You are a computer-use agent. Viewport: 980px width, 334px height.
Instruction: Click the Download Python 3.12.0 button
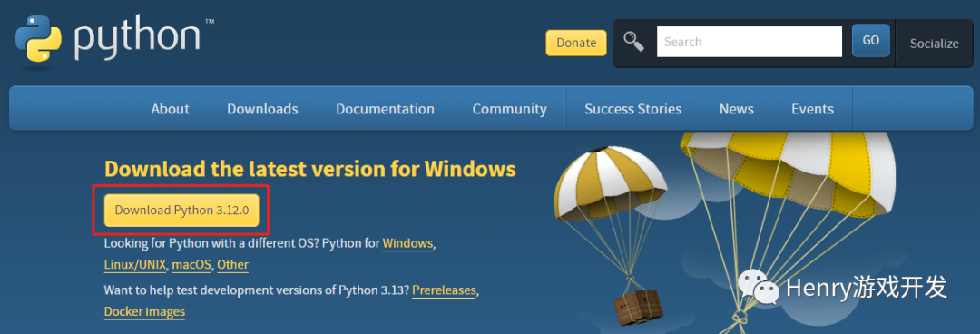point(181,211)
